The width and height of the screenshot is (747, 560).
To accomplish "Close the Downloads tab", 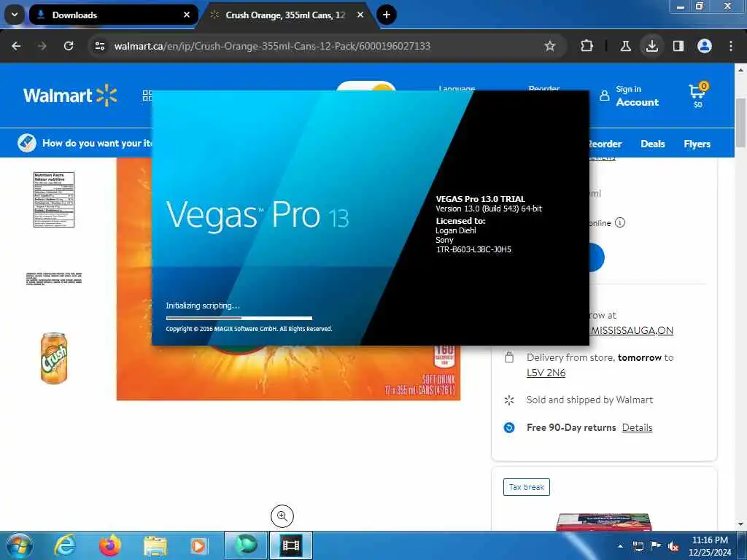I will 187,15.
